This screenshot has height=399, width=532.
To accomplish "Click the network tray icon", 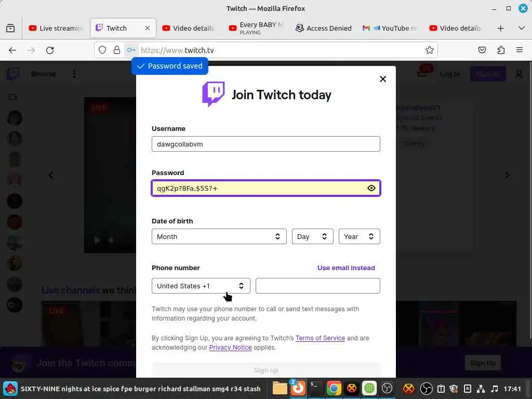I will tap(481, 389).
